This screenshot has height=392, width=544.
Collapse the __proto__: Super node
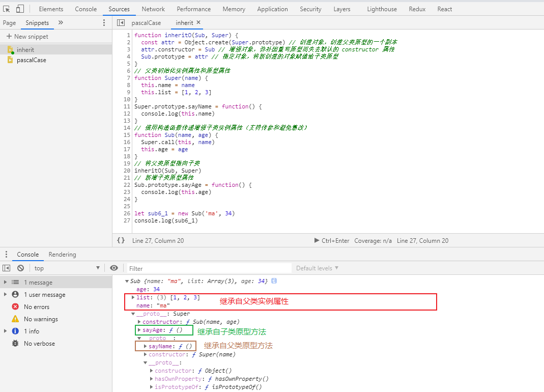[133, 314]
